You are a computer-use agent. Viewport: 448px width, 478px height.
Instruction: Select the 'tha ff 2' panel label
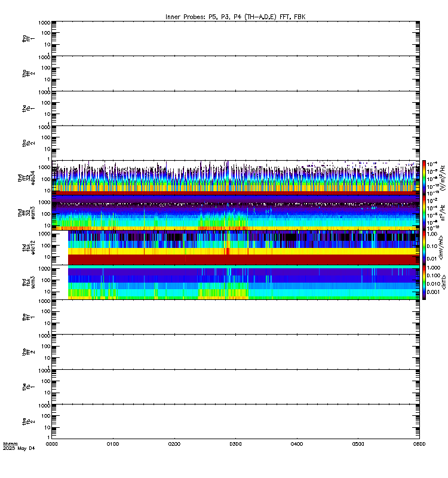[28, 73]
